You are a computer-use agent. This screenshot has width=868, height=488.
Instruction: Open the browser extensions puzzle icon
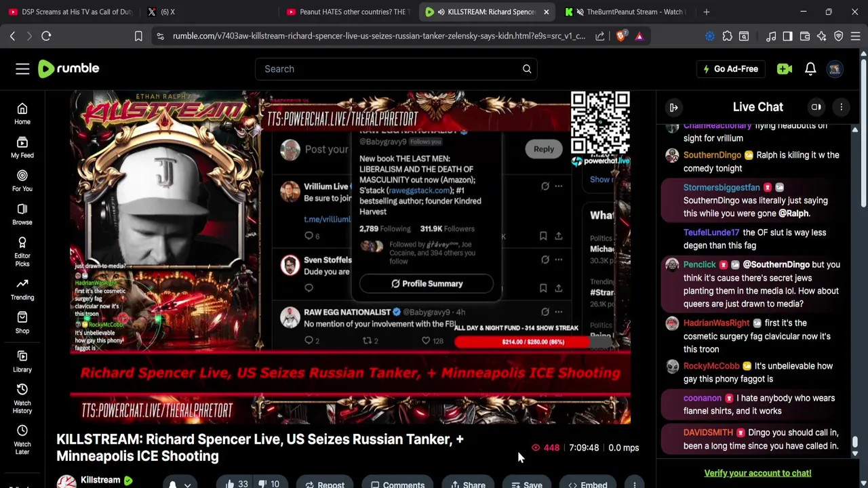[x=727, y=36]
